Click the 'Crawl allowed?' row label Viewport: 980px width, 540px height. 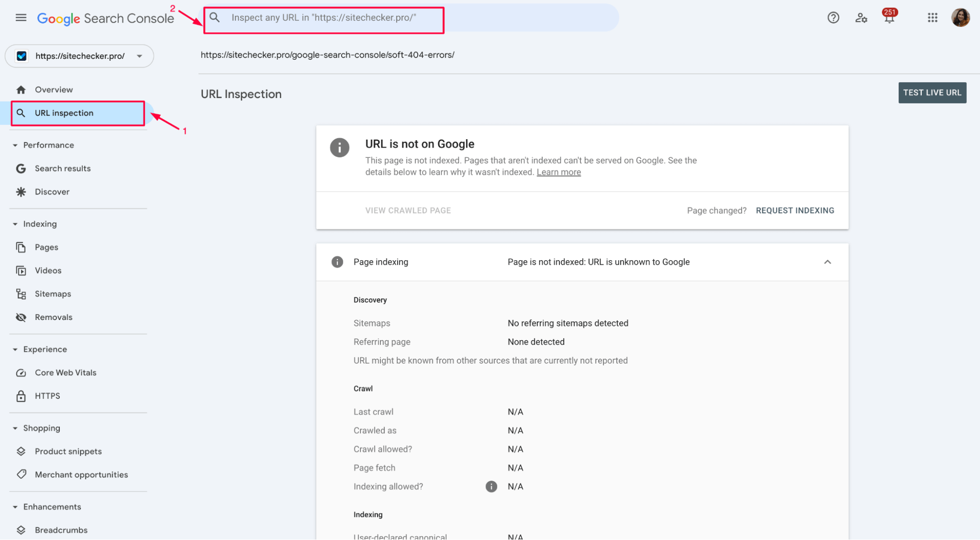[382, 449]
